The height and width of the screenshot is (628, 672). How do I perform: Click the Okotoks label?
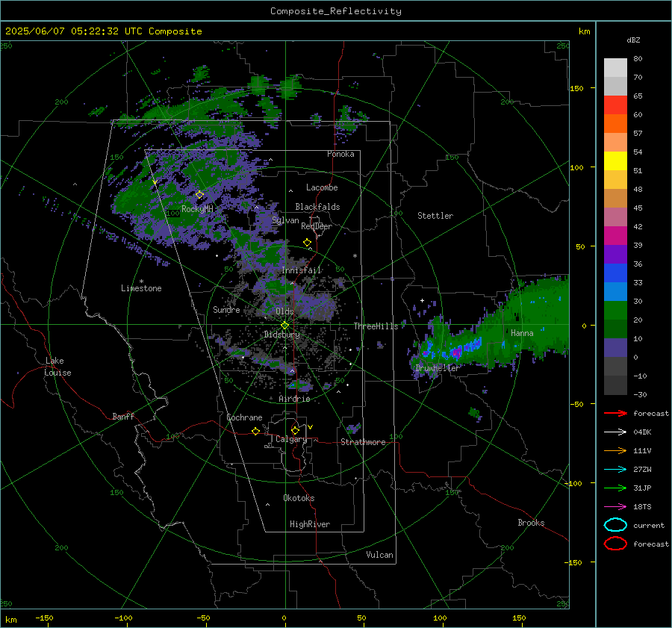pyautogui.click(x=299, y=498)
